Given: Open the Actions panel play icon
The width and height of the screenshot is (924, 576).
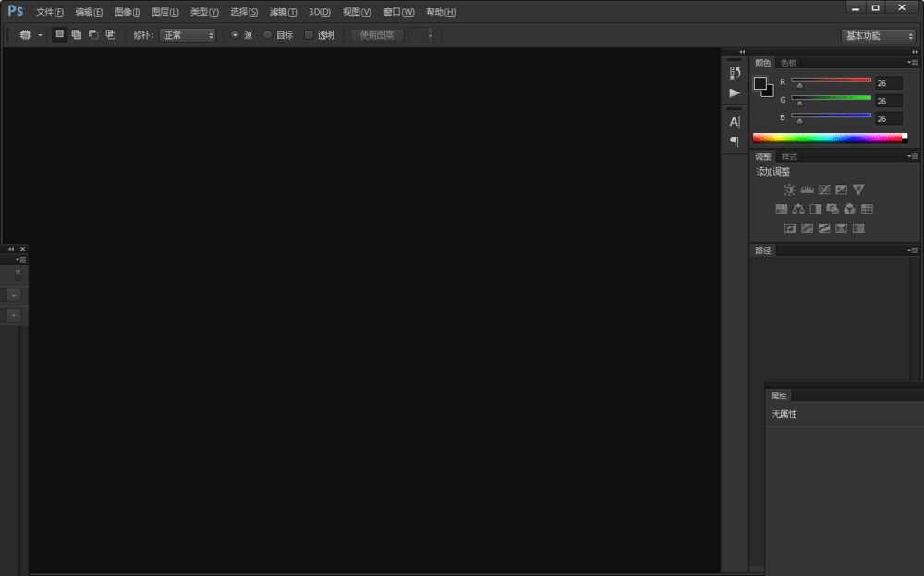Looking at the screenshot, I should point(735,92).
